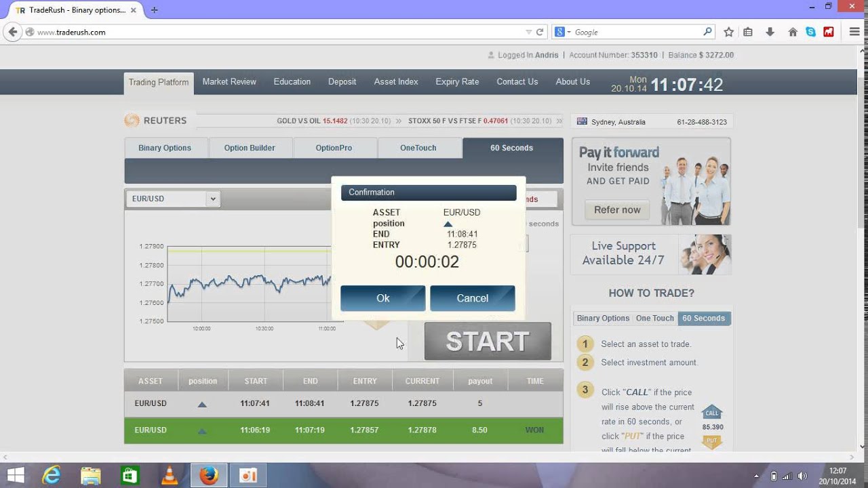This screenshot has width=868, height=488.
Task: Open VLC media player from taskbar
Action: [170, 476]
